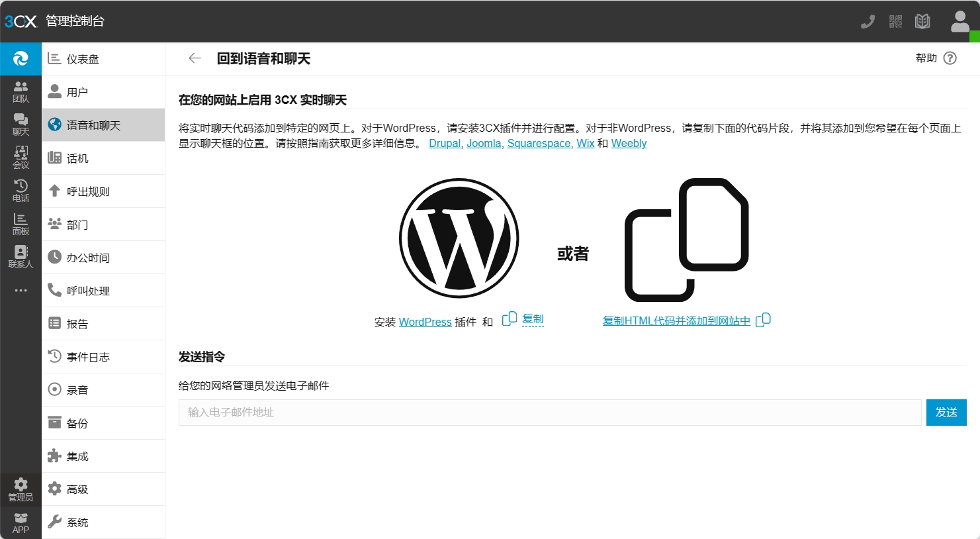Open the user profile avatar icon
This screenshot has height=539, width=980.
pyautogui.click(x=959, y=21)
